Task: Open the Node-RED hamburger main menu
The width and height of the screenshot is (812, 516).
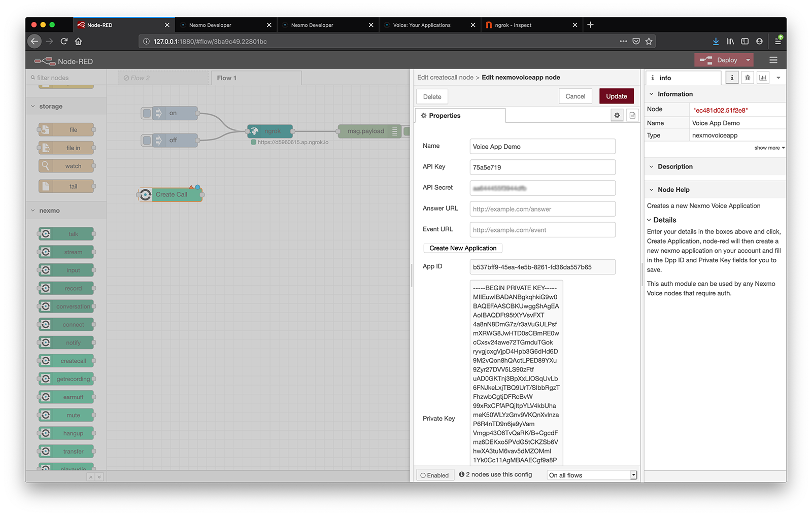Action: click(x=773, y=60)
